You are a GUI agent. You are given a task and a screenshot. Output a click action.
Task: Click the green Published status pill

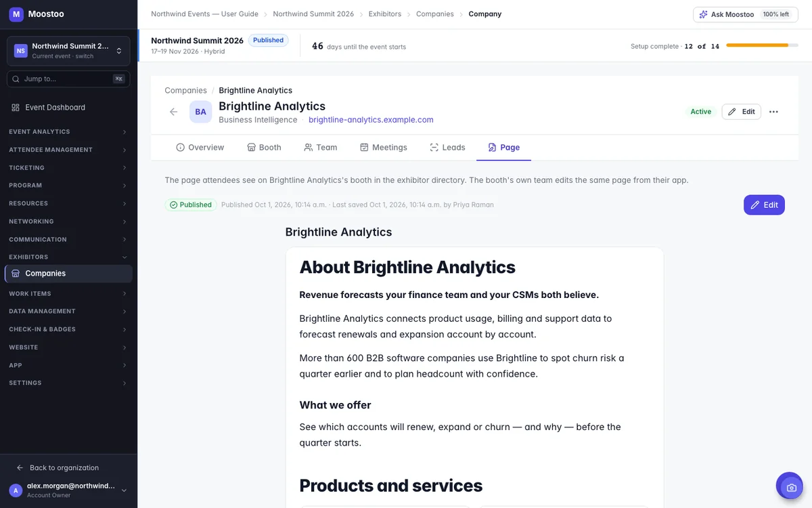coord(191,205)
